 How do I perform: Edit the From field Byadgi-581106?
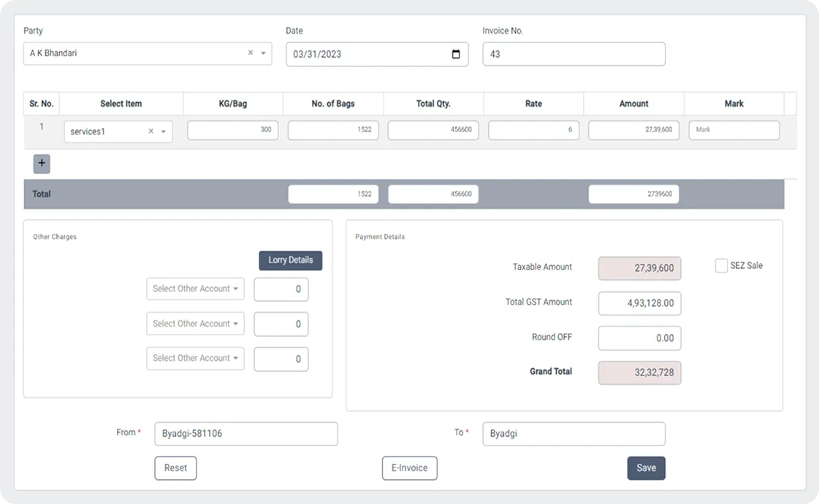pyautogui.click(x=246, y=433)
